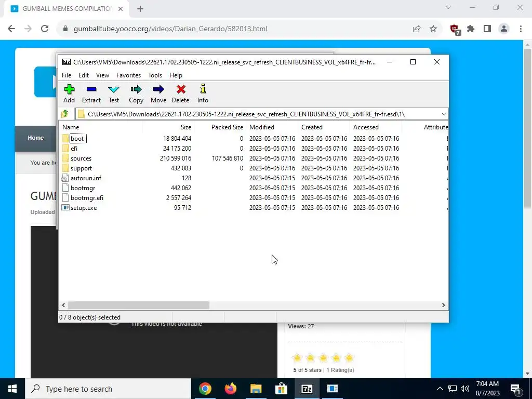Click the fifth rating star on webpage
The image size is (532, 399).
(349, 358)
